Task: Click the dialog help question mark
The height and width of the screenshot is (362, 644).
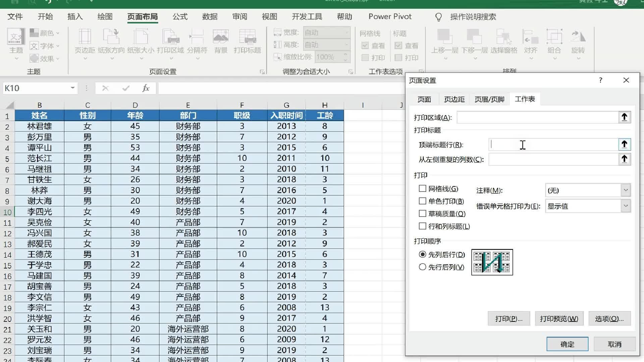Action: click(600, 80)
